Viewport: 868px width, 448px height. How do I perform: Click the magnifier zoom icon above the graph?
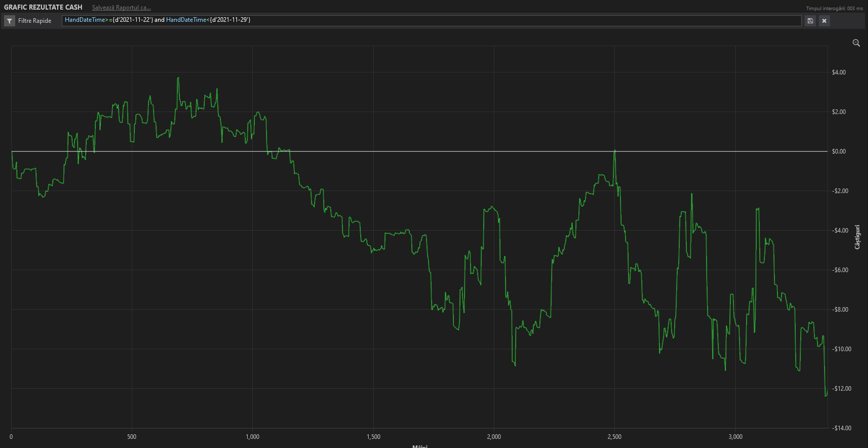(856, 43)
